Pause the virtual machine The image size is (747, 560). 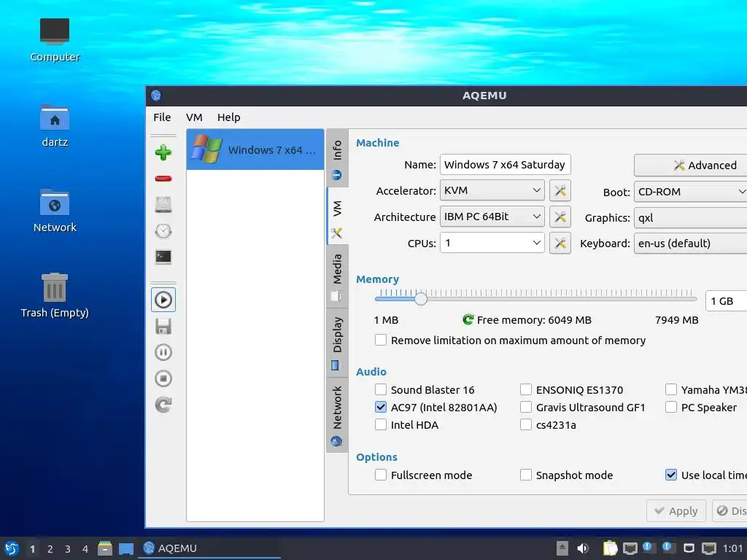[163, 352]
